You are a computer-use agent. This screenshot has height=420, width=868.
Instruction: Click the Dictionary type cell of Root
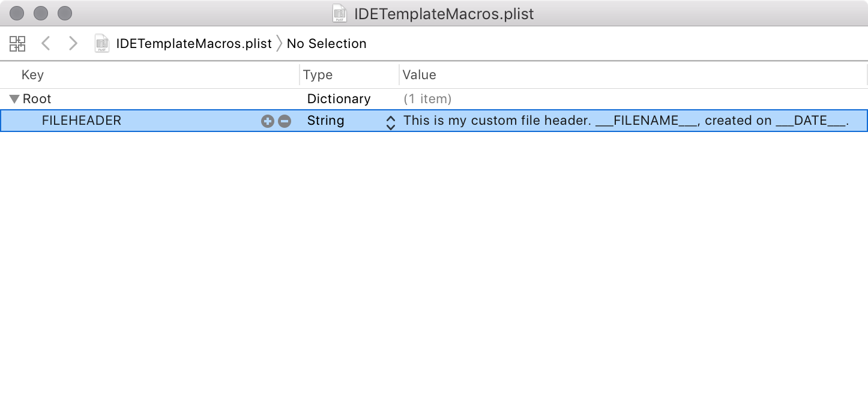pos(339,99)
